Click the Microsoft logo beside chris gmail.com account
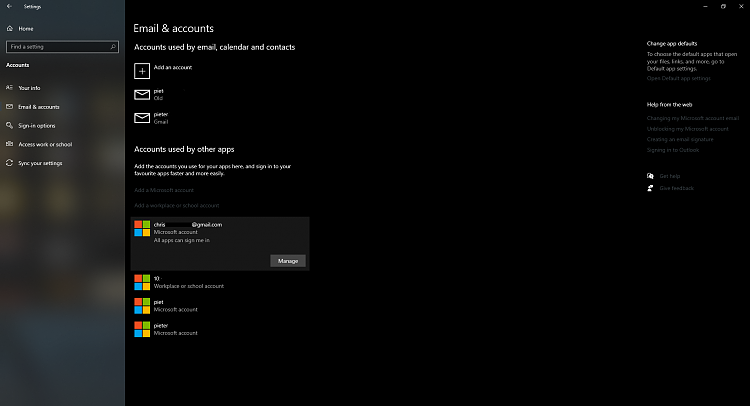Screen dimensions: 750x406 142,229
